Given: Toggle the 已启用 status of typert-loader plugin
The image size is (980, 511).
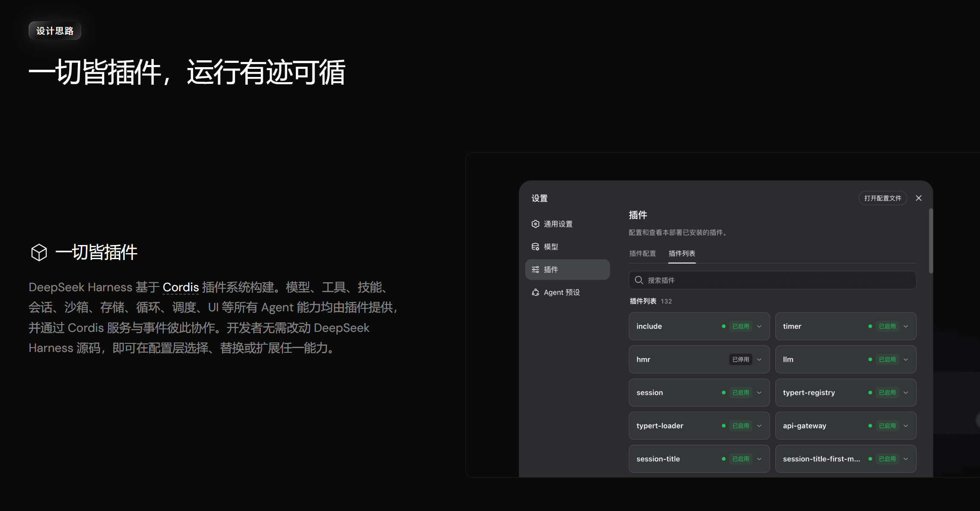Looking at the screenshot, I should coord(741,426).
